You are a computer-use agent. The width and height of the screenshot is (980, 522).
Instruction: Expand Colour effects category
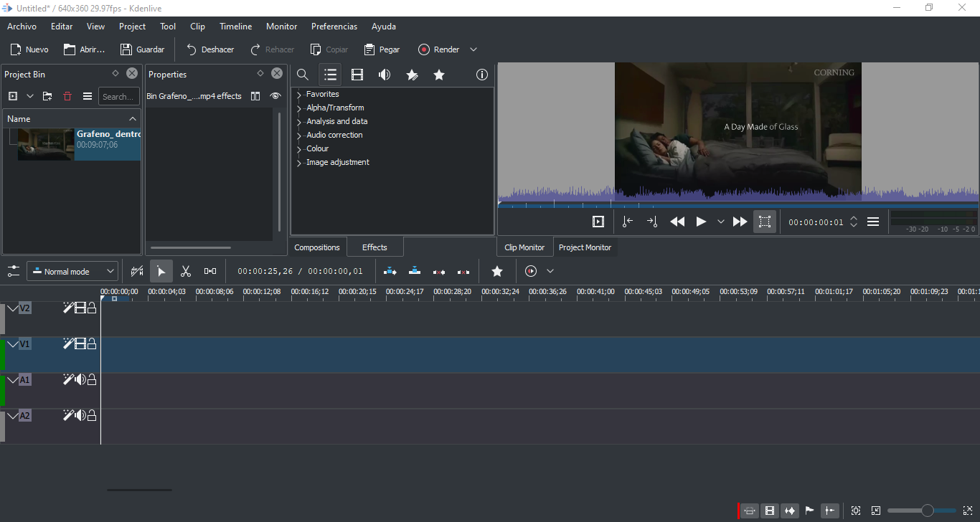[x=299, y=149]
